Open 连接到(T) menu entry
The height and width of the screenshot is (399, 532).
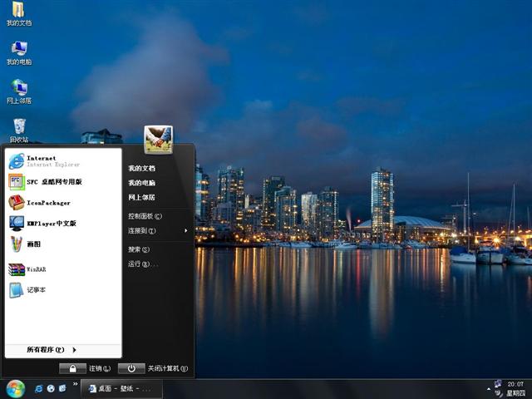(x=142, y=231)
